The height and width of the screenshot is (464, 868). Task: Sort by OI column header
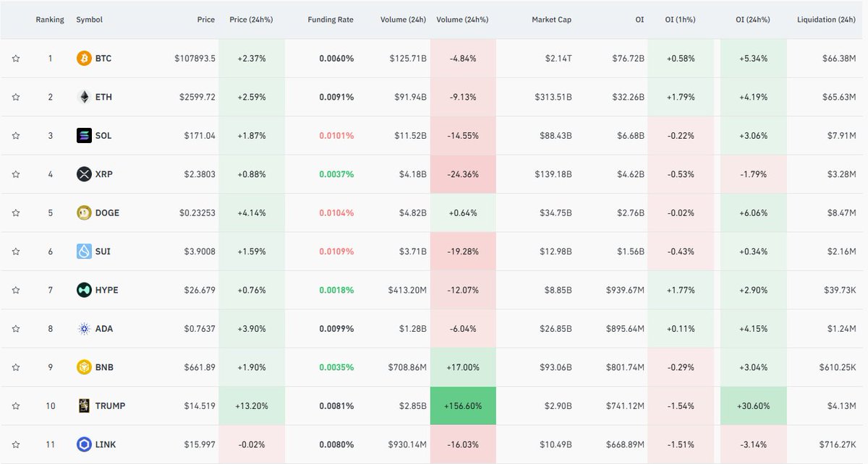click(x=639, y=20)
